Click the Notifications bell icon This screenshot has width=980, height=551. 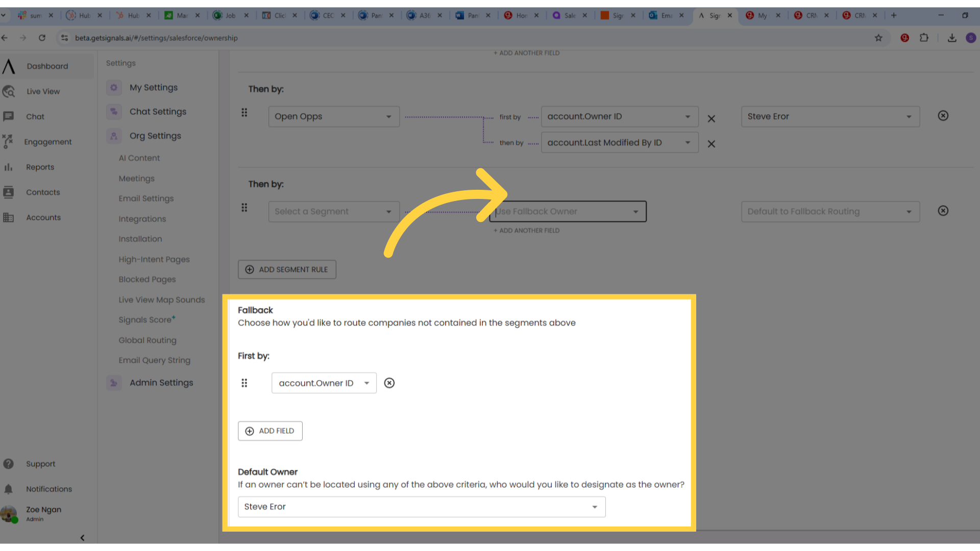8,488
